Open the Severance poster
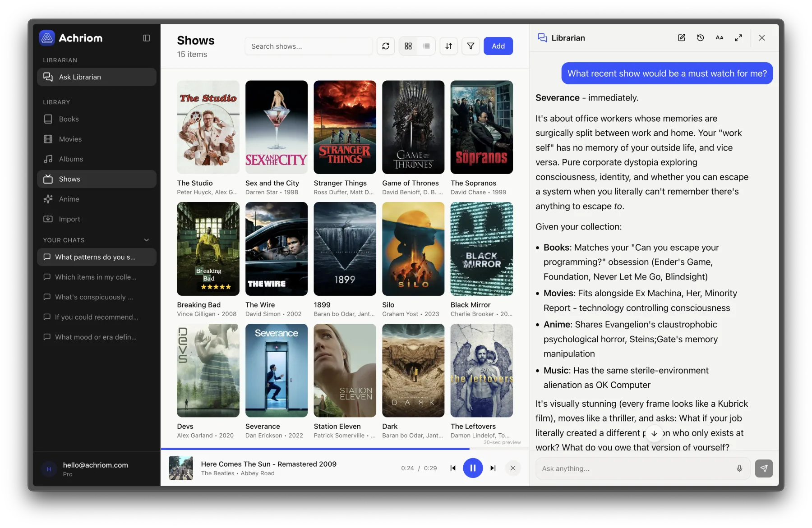The image size is (812, 528). 277,371
